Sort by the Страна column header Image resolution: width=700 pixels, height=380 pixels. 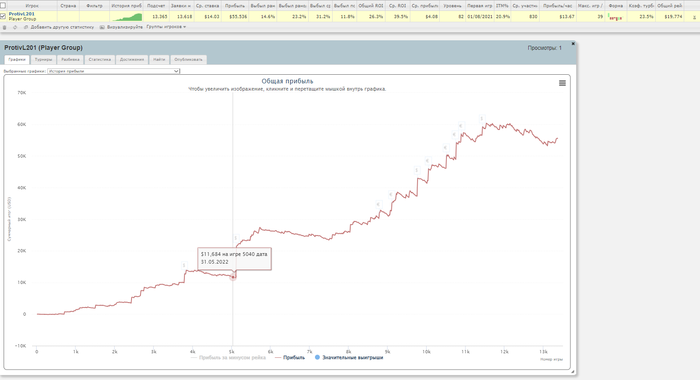tap(68, 6)
